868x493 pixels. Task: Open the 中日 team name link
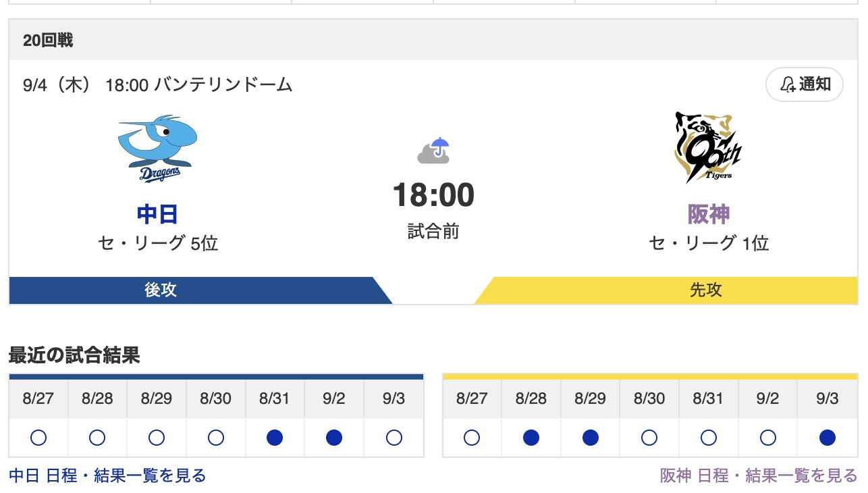[157, 214]
